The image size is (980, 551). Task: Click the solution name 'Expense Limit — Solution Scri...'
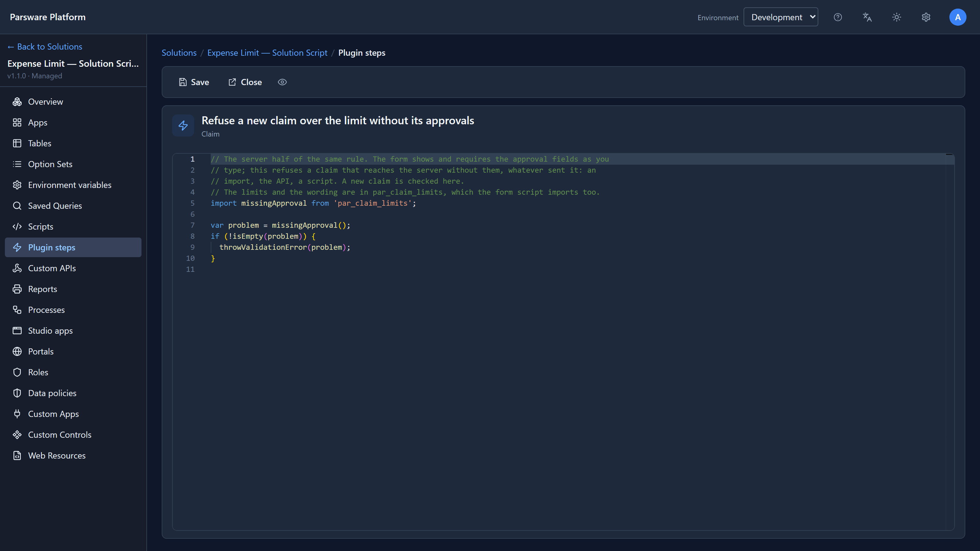(73, 63)
